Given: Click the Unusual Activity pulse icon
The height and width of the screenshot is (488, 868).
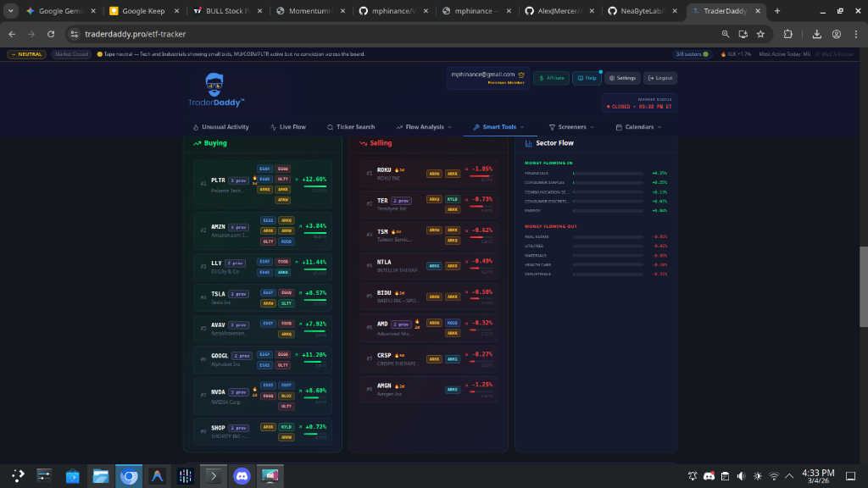Looking at the screenshot, I should (195, 127).
